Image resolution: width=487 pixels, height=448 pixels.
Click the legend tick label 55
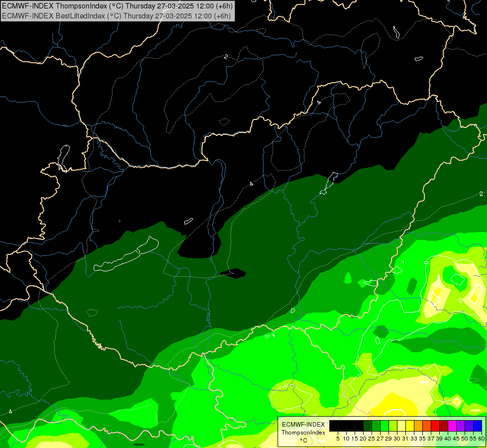pos(473,439)
